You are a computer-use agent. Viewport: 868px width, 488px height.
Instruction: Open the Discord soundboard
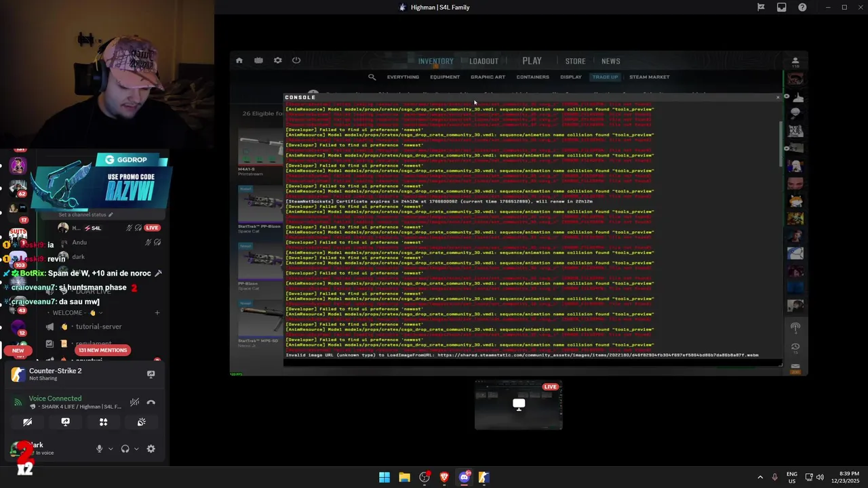click(x=141, y=422)
